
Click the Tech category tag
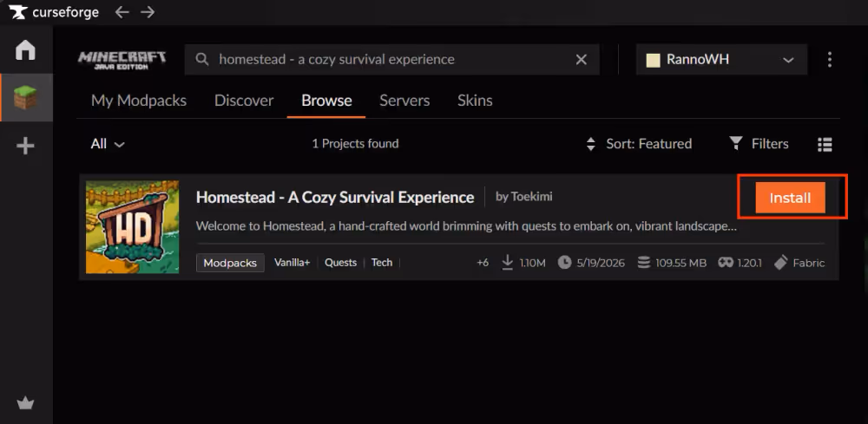381,263
